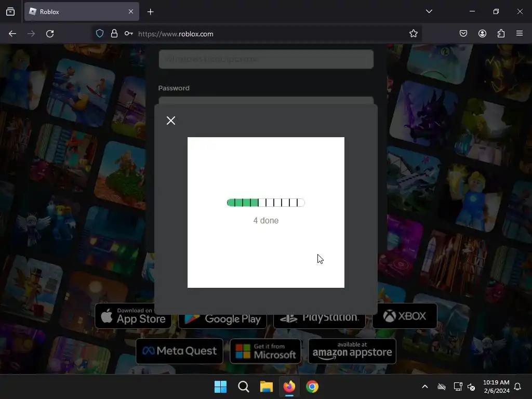This screenshot has width=532, height=399.
Task: Minimize the Firefox window
Action: click(472, 11)
